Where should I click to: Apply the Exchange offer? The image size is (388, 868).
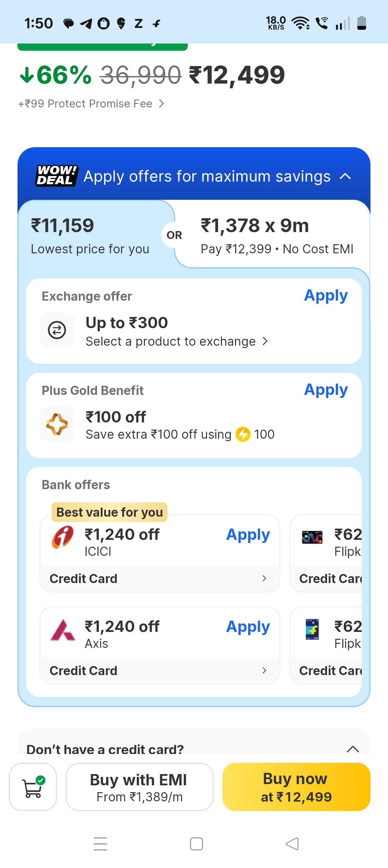pyautogui.click(x=326, y=296)
